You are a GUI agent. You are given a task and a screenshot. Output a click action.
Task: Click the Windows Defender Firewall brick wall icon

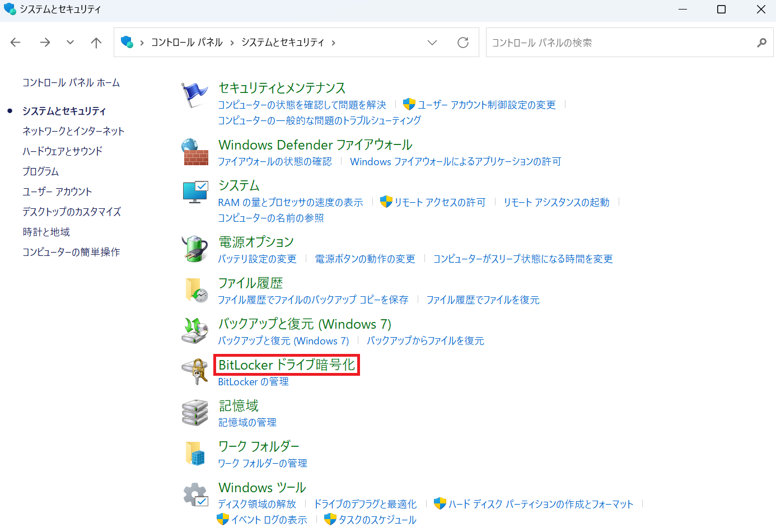[195, 152]
